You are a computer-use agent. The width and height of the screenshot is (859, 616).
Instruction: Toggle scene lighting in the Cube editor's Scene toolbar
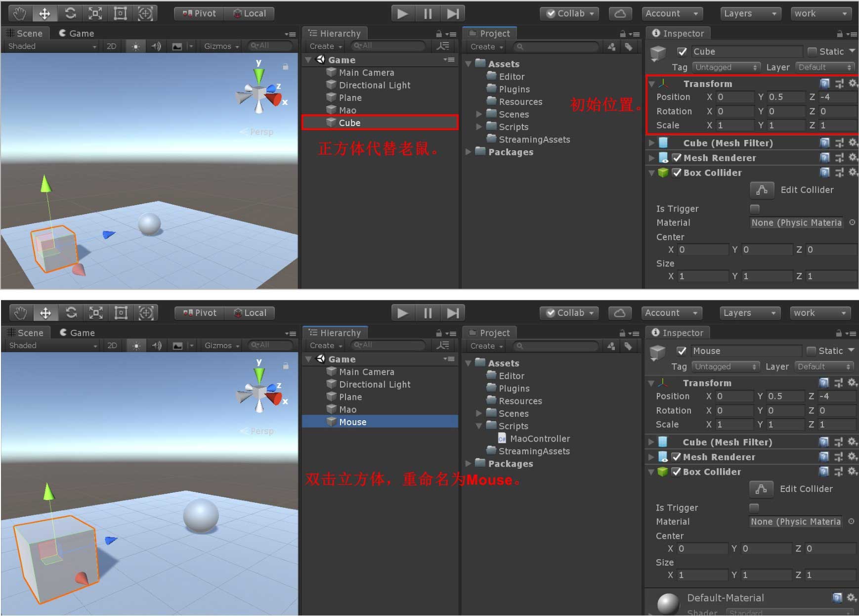tap(135, 46)
